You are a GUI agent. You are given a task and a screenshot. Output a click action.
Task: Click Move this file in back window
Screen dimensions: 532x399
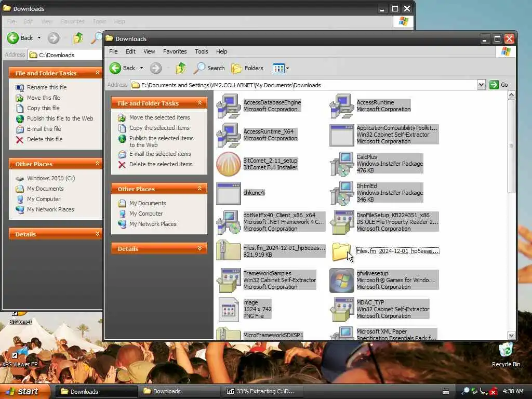coord(44,98)
